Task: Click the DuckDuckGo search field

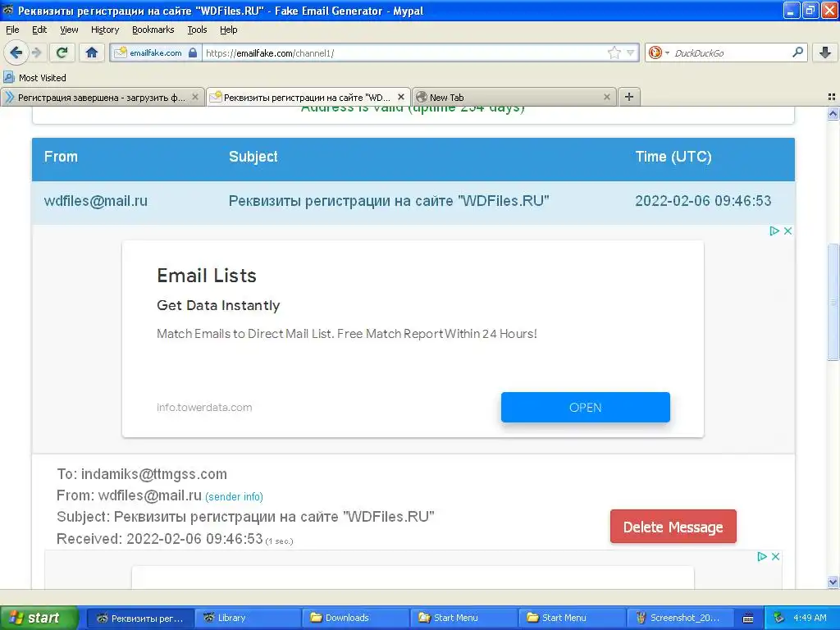Action: click(731, 52)
